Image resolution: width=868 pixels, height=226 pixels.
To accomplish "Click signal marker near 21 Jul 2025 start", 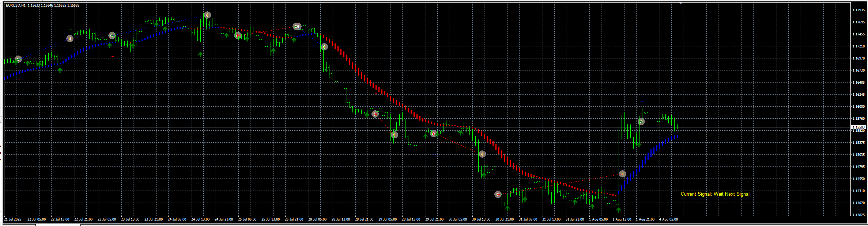I will (x=18, y=59).
